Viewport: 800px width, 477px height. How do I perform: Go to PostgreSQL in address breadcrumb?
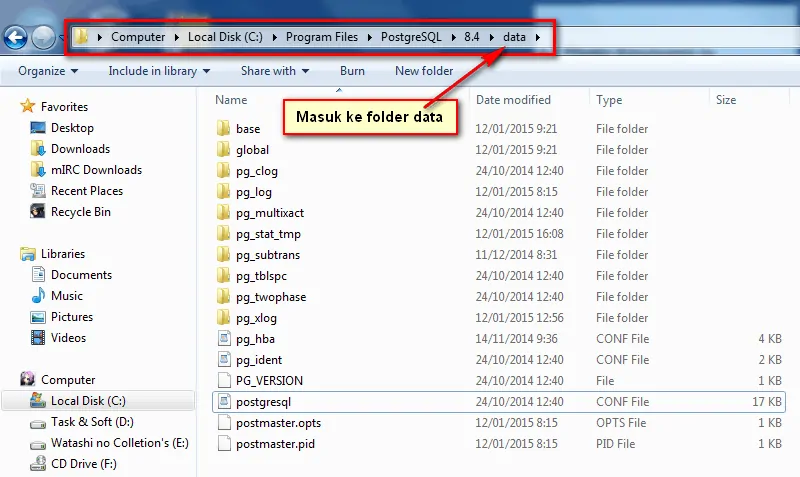coord(411,37)
